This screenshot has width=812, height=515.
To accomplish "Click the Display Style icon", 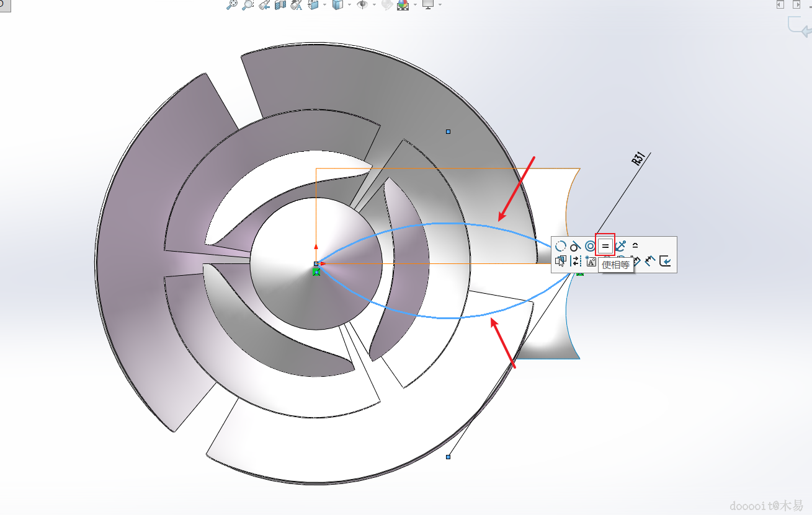I will coord(338,5).
